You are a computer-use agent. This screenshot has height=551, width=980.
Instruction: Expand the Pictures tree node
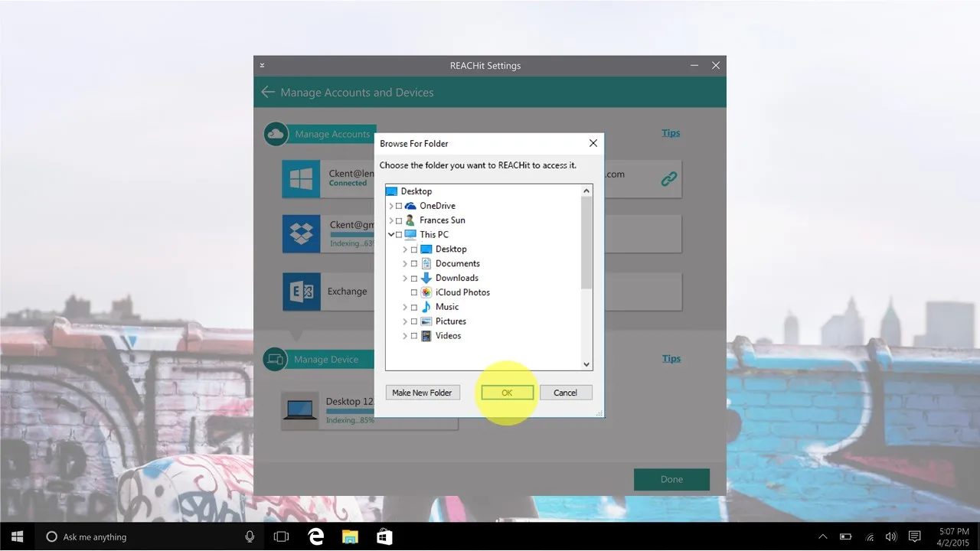click(405, 321)
